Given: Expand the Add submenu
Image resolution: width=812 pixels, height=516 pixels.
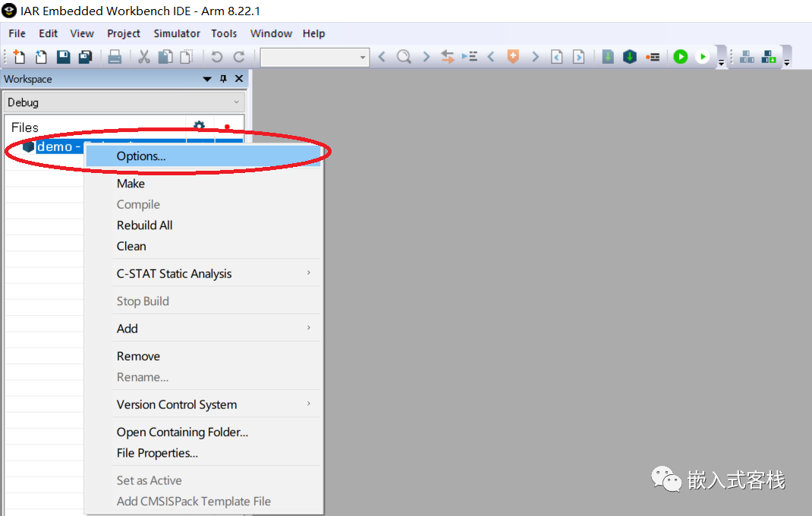Looking at the screenshot, I should point(309,328).
